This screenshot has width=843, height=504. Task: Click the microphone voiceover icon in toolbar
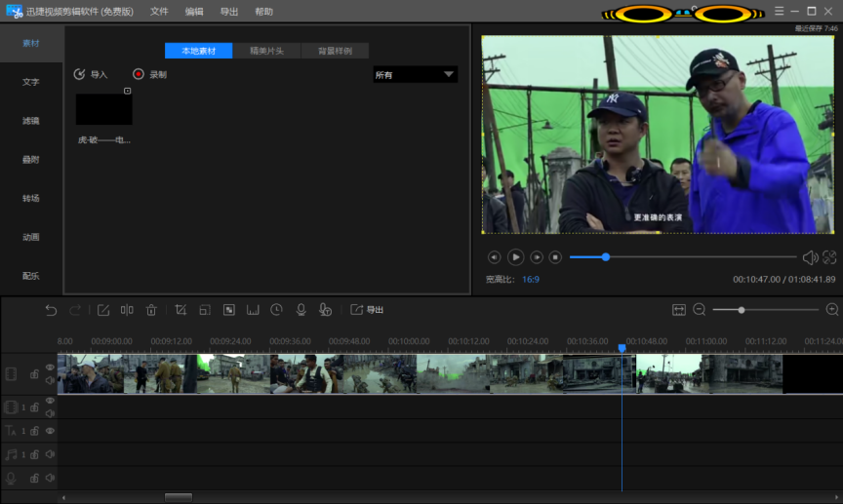(301, 310)
